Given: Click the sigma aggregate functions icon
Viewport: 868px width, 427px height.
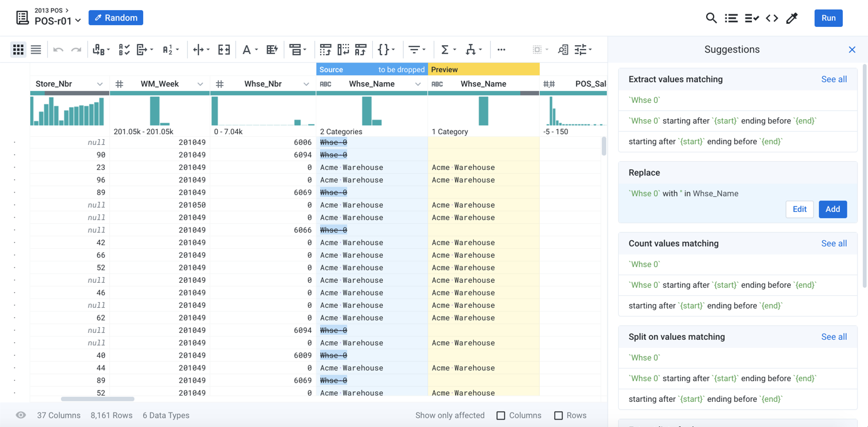Looking at the screenshot, I should tap(445, 50).
